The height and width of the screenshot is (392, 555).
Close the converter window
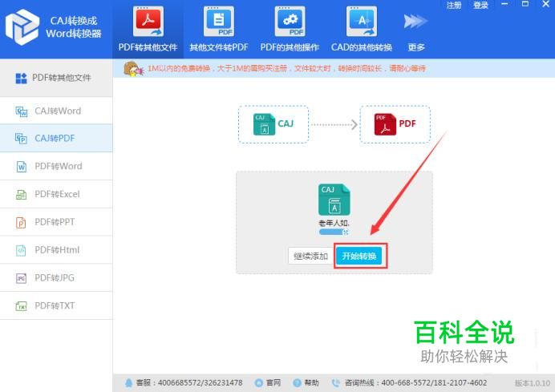pos(546,4)
